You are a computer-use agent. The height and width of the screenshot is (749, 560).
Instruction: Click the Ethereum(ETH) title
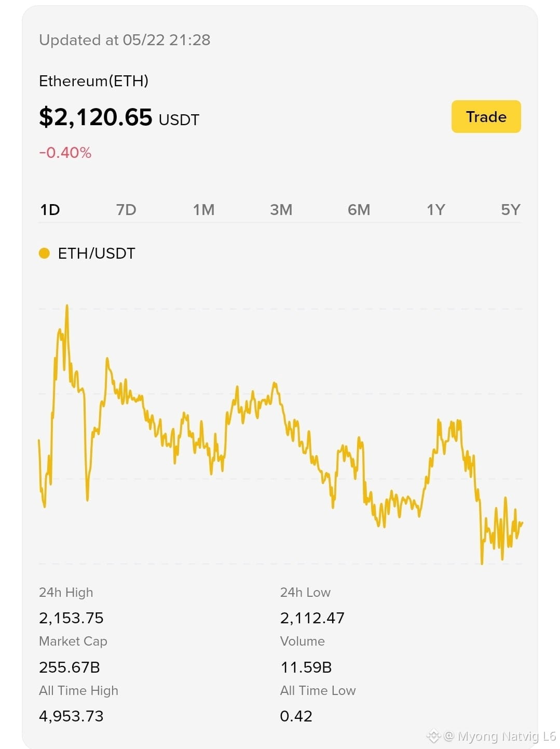click(x=94, y=81)
